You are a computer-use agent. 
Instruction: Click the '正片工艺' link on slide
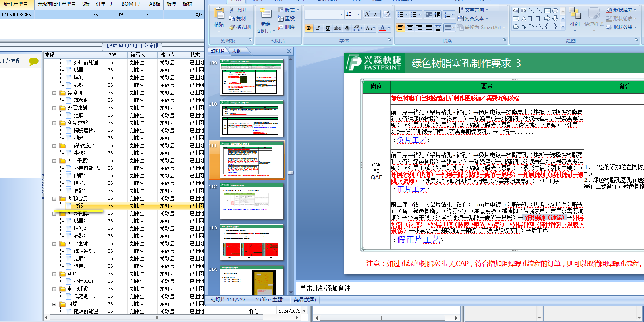pos(411,189)
